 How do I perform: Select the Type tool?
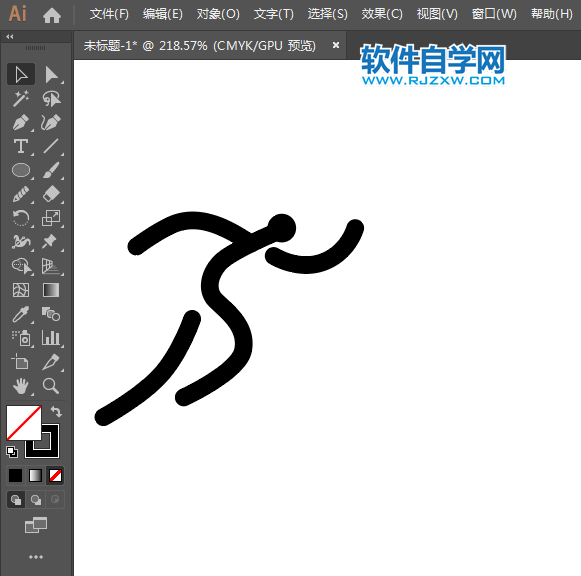point(21,146)
